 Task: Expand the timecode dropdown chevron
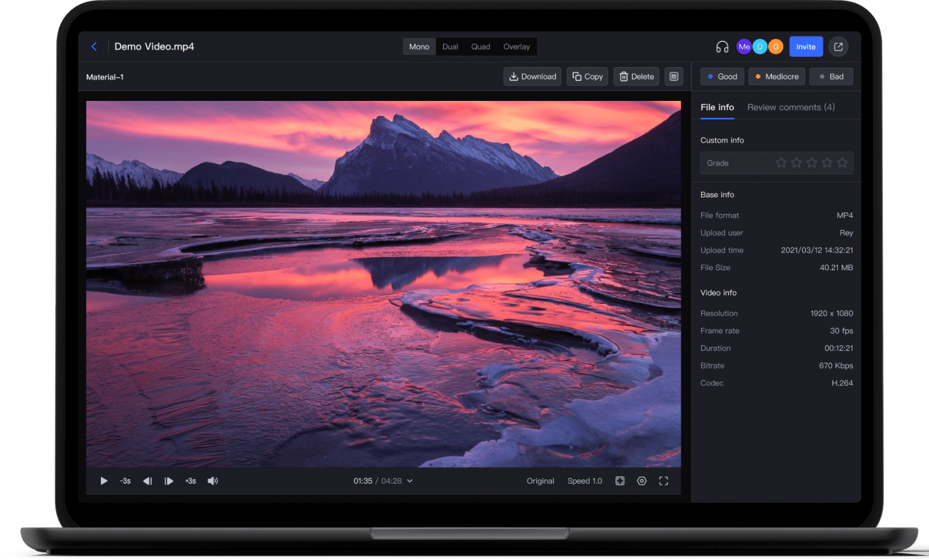[410, 481]
